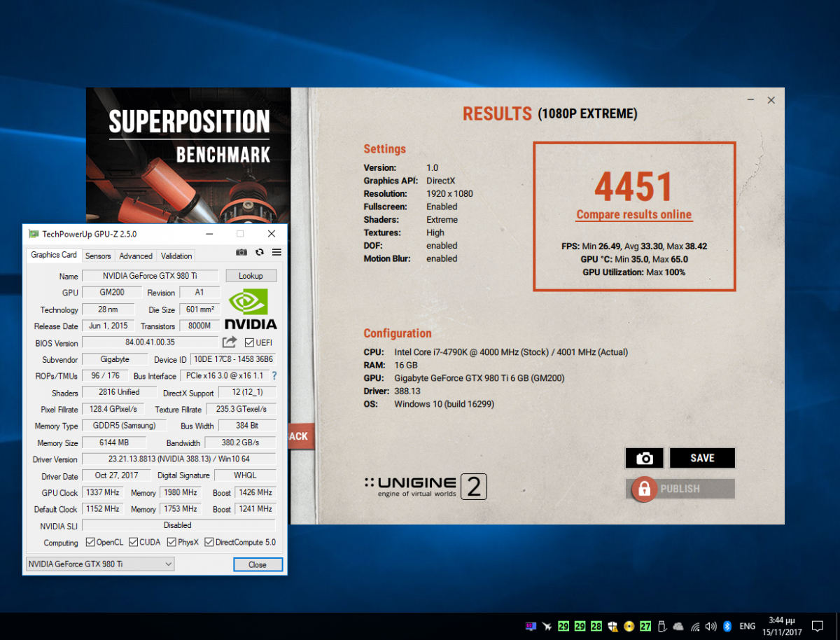Click the UNIGINE 2 logo
840x640 pixels.
pos(426,487)
